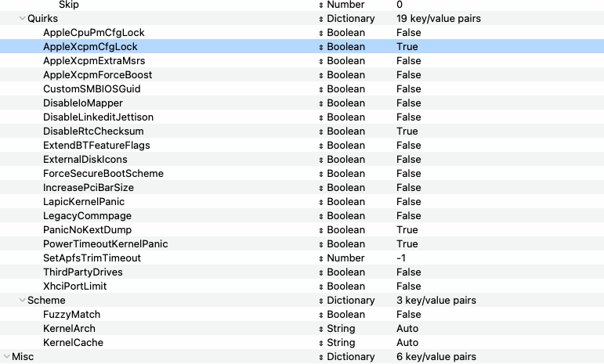This screenshot has height=364, width=604.
Task: Open type stepper for Quirks row
Action: (x=321, y=19)
